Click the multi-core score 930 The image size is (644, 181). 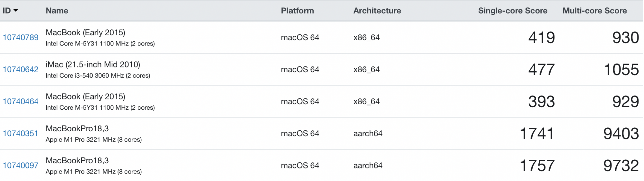click(625, 38)
